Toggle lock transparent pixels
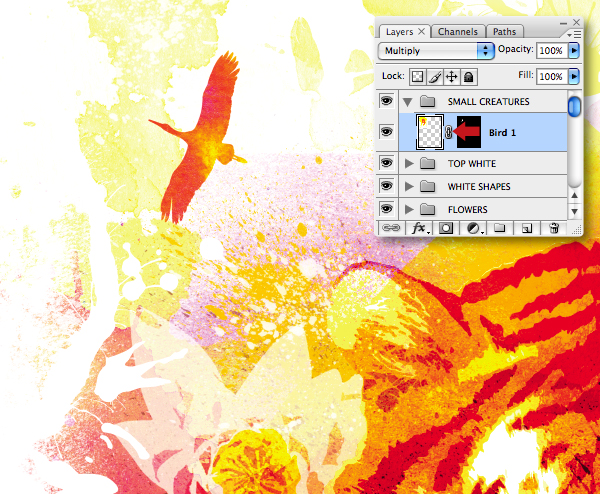The width and height of the screenshot is (600, 494). point(417,77)
